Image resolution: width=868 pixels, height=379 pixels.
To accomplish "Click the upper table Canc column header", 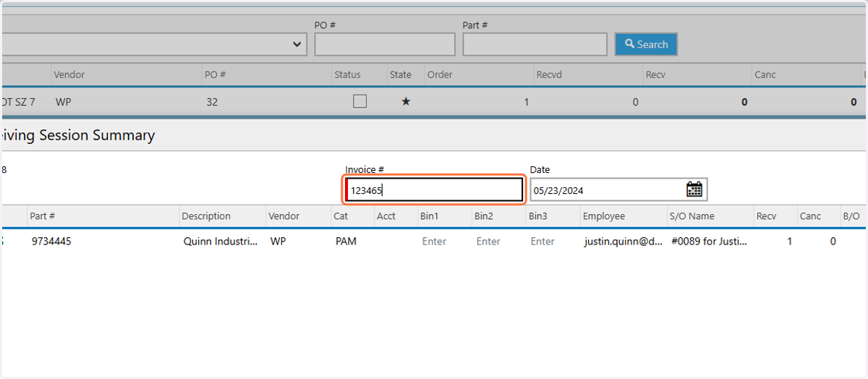I will 765,74.
